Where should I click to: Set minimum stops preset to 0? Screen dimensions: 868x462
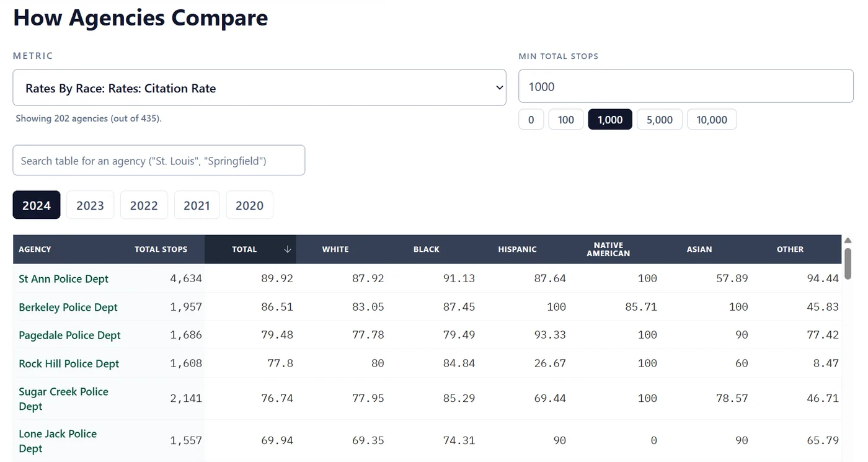[531, 120]
